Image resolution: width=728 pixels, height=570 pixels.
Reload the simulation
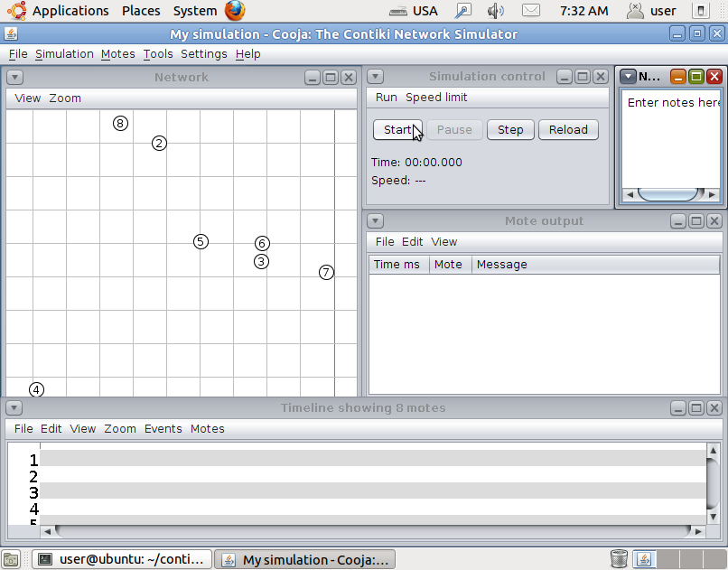tap(568, 130)
